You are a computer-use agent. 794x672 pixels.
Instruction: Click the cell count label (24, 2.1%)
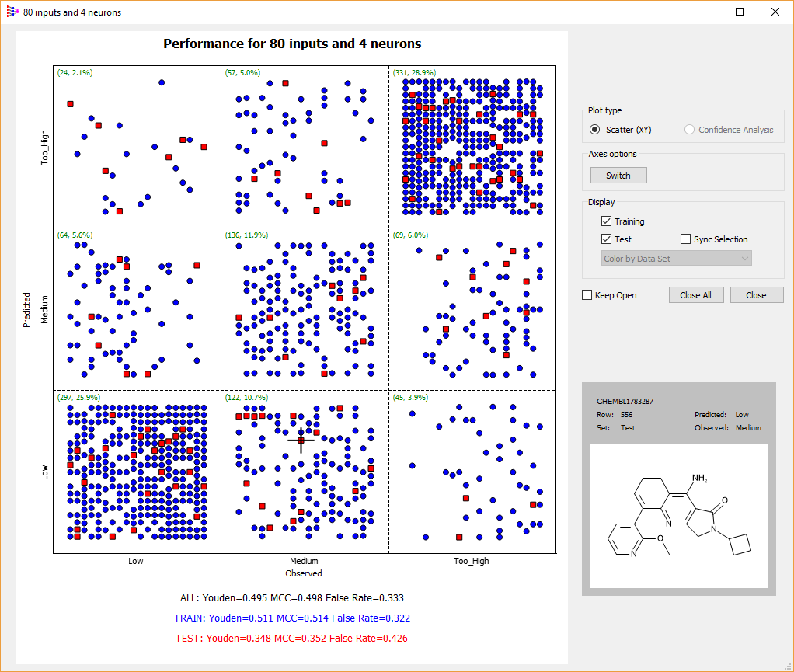[75, 72]
